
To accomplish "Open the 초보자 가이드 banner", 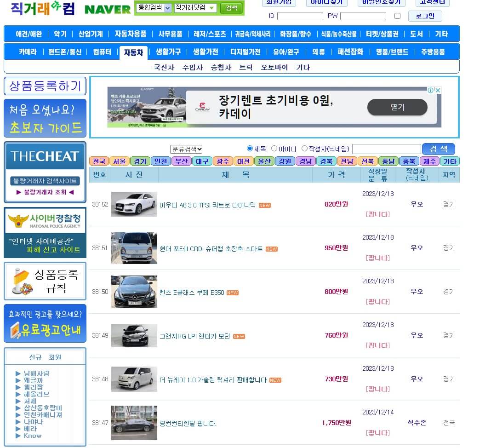I will (45, 118).
